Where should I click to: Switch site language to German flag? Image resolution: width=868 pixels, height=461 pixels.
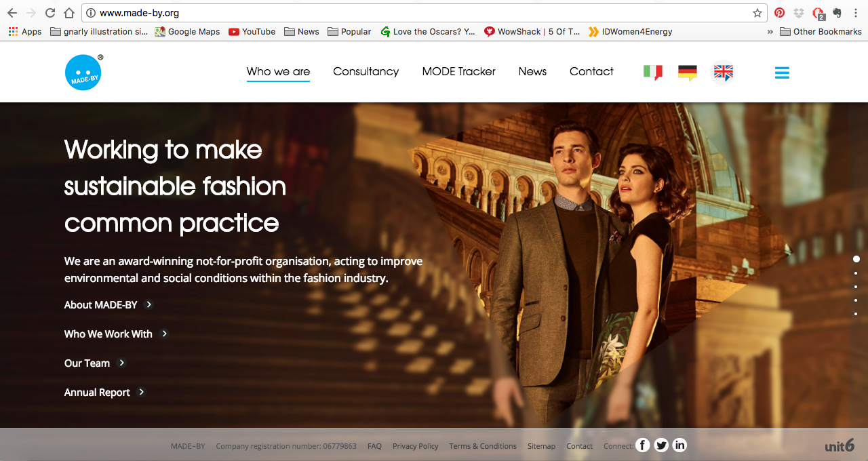click(688, 73)
